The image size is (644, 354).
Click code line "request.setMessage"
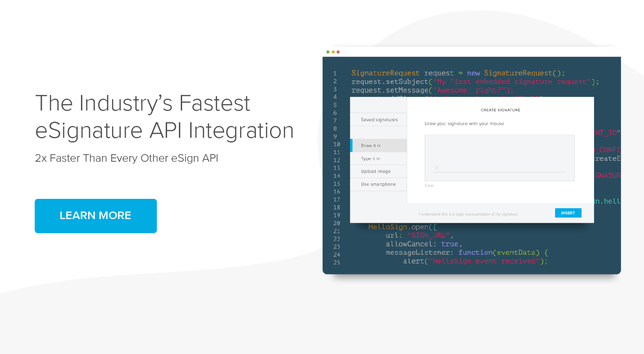pos(433,90)
